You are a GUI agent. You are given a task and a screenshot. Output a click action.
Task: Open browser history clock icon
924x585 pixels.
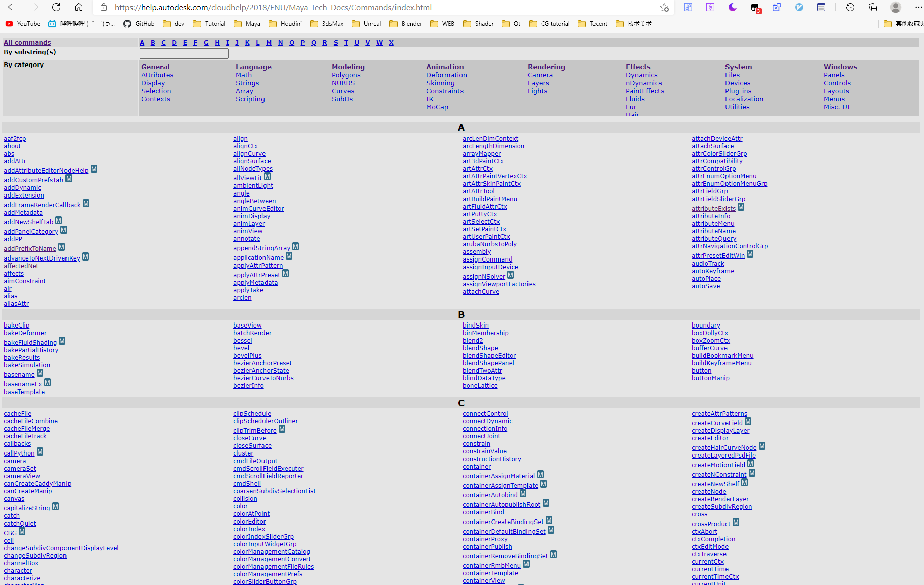[850, 7]
